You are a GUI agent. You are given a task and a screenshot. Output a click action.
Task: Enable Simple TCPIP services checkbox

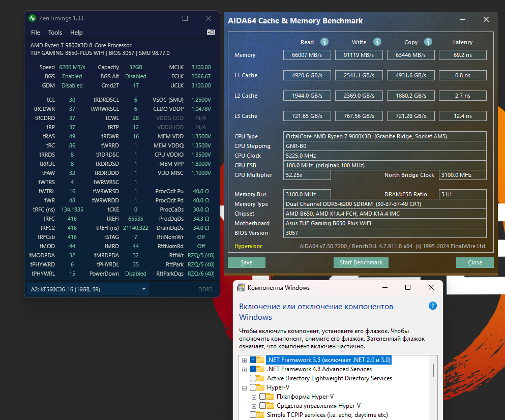point(253,414)
